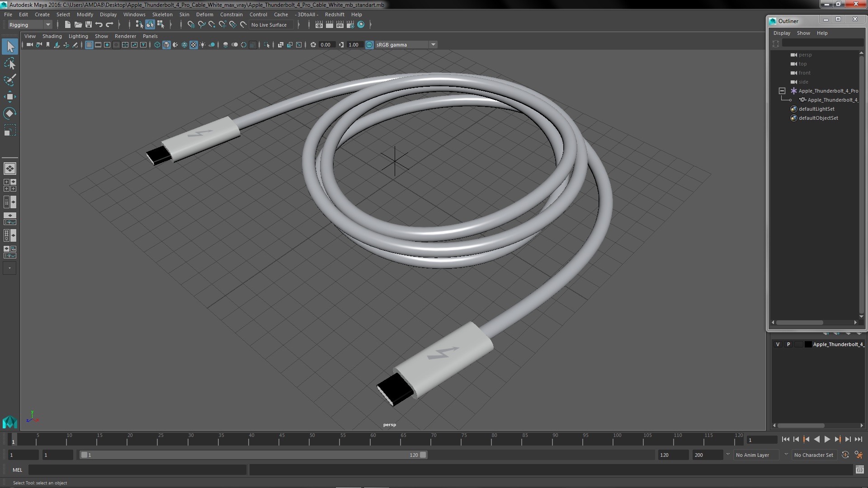Image resolution: width=868 pixels, height=488 pixels.
Task: Toggle wireframe shading in viewport
Action: 157,45
